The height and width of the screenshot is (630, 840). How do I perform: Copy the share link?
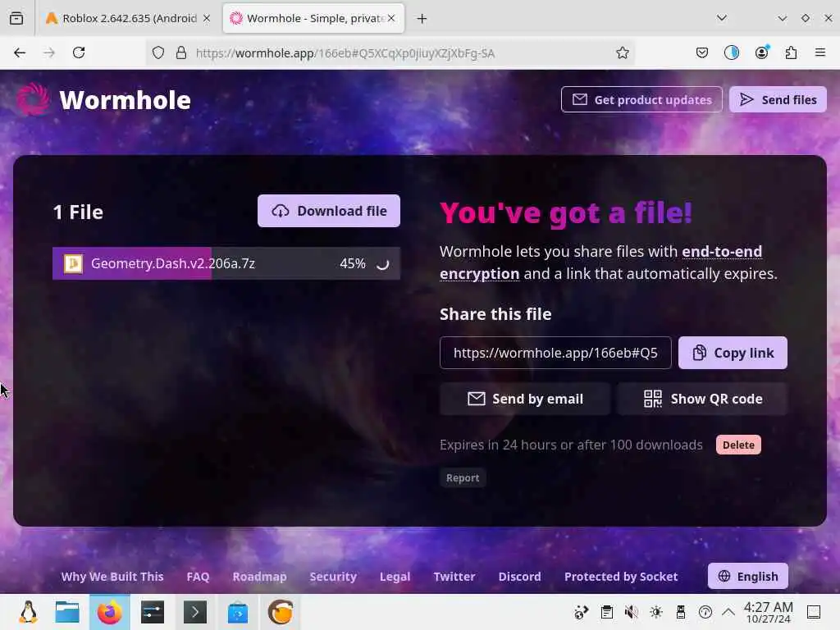[733, 353]
